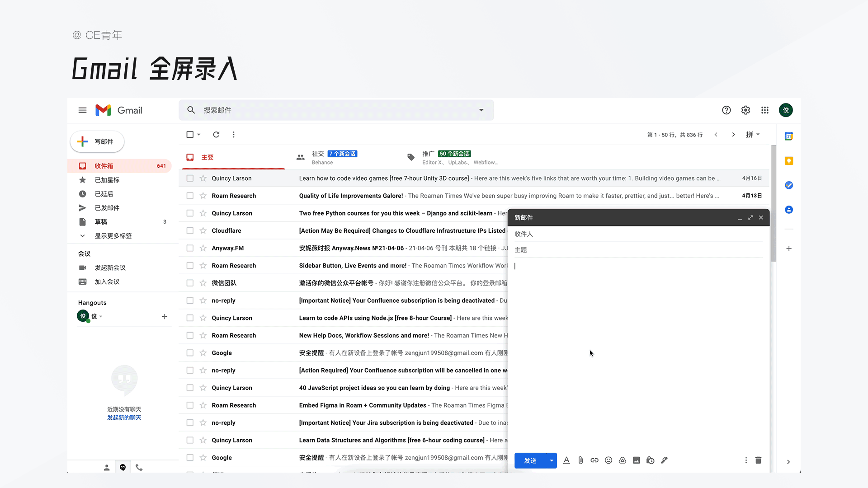
Task: Open Google Tasks side panel icon
Action: (x=789, y=185)
